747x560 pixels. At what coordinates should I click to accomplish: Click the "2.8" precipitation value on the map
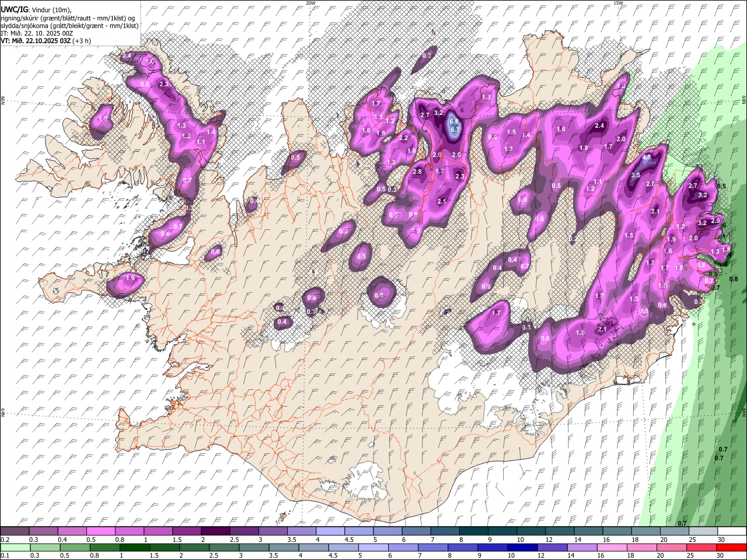click(417, 172)
